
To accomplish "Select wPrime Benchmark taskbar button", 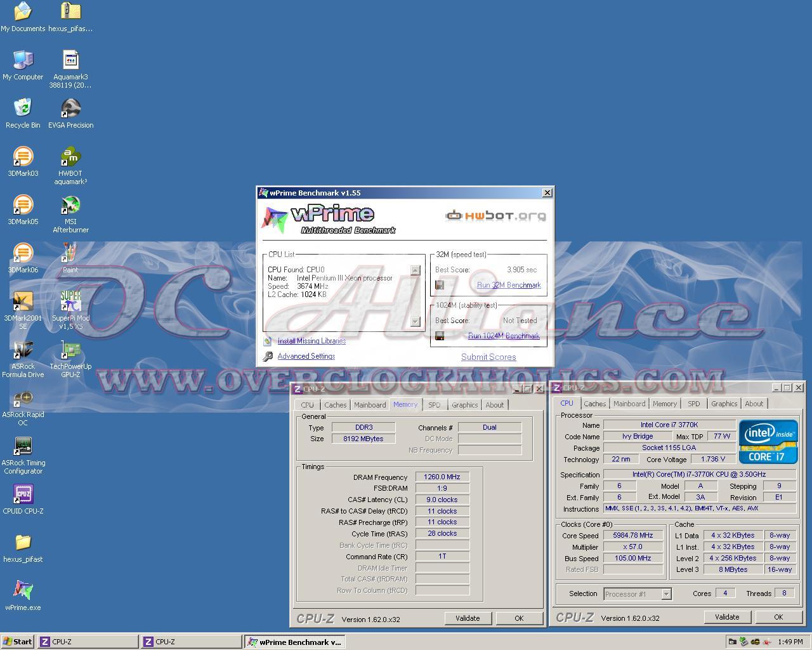I will (294, 642).
